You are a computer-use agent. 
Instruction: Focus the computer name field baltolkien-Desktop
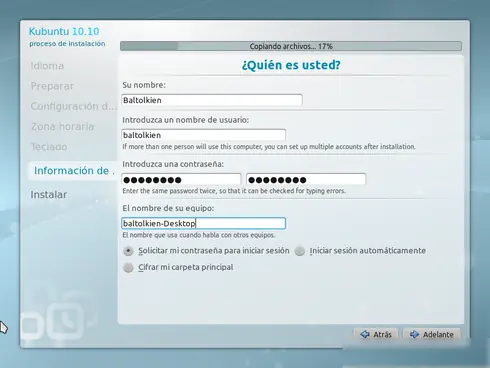tap(204, 223)
